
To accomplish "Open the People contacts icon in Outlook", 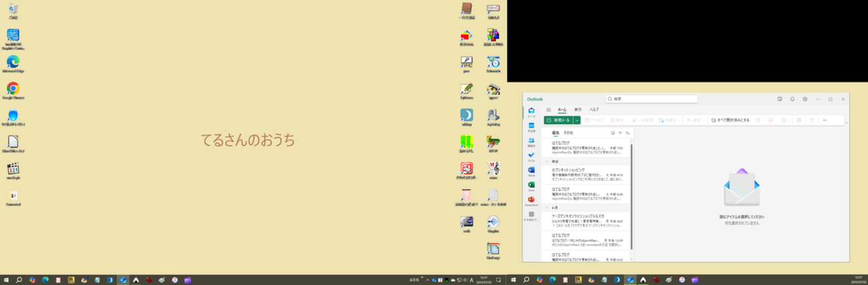I will tap(531, 140).
